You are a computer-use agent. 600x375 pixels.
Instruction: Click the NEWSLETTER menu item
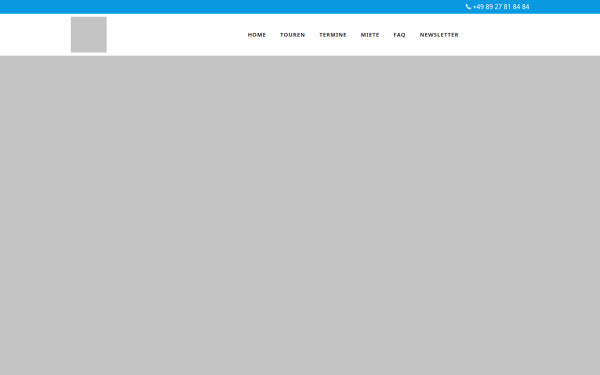tap(439, 35)
